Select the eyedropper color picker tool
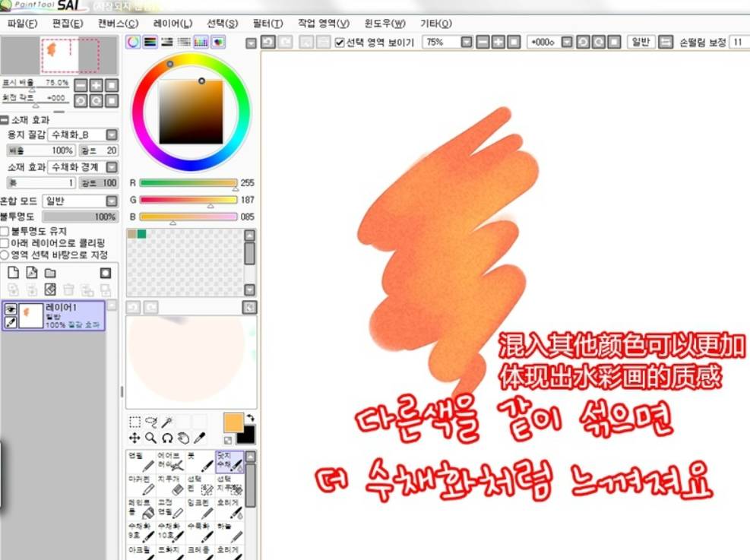 pos(200,438)
